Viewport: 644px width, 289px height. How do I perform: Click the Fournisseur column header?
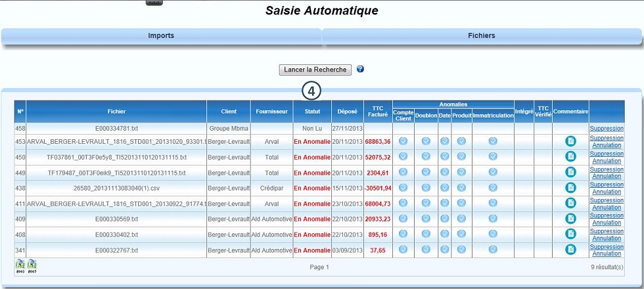(271, 111)
